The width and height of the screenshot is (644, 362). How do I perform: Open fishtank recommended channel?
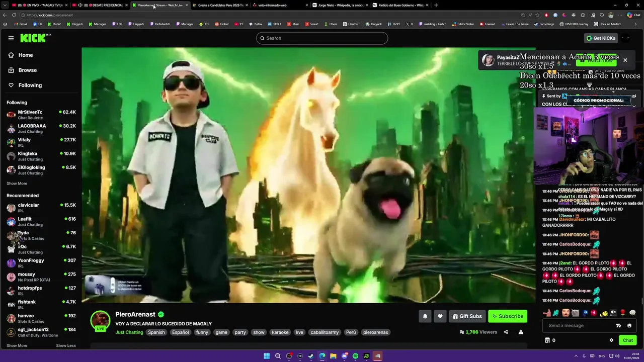tap(41, 305)
